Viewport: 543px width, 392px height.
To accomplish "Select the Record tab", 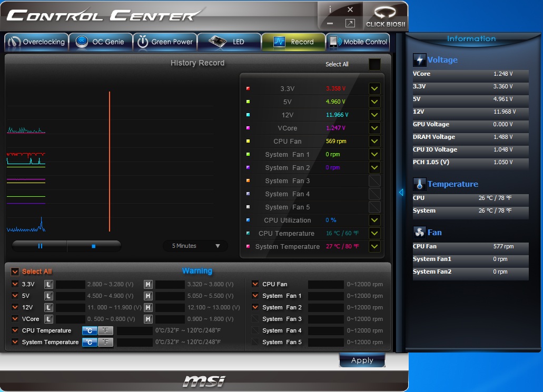I will 293,42.
